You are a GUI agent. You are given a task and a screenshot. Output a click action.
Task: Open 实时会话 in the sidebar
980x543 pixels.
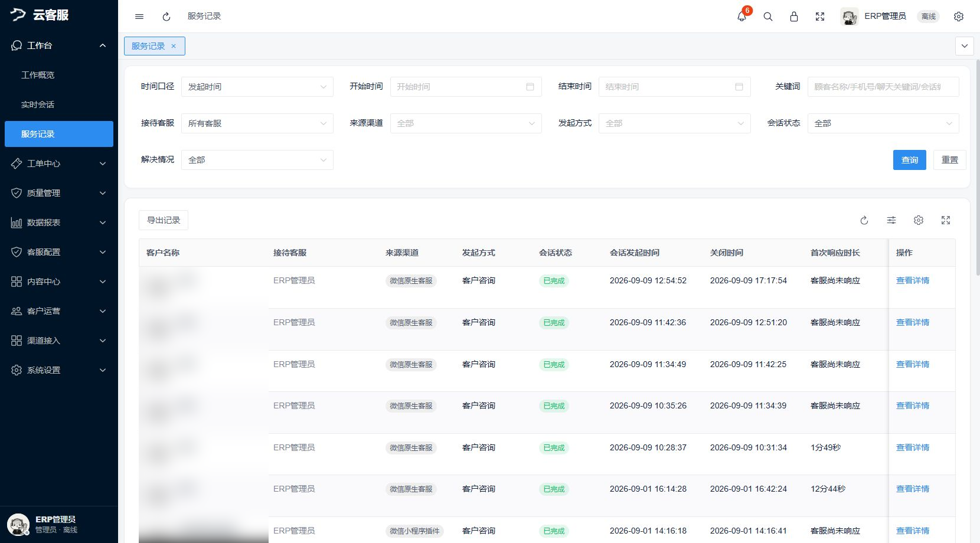[59, 104]
